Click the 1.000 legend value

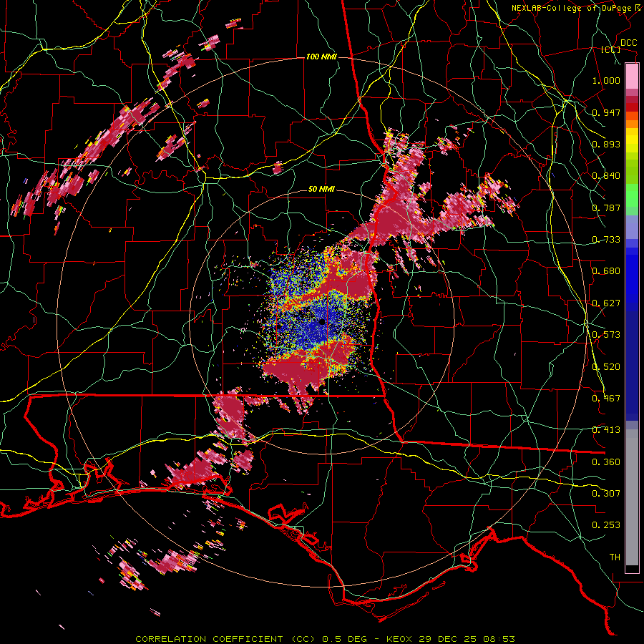606,80
